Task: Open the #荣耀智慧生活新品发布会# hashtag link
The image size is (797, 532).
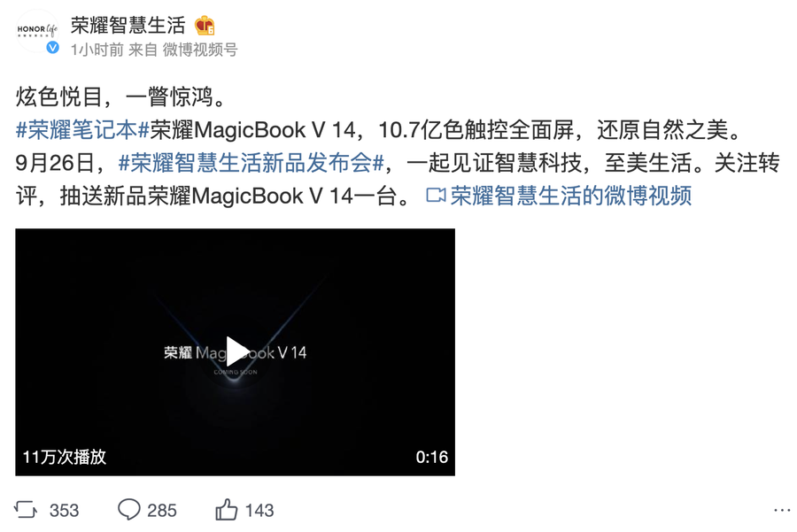Action: 251,163
